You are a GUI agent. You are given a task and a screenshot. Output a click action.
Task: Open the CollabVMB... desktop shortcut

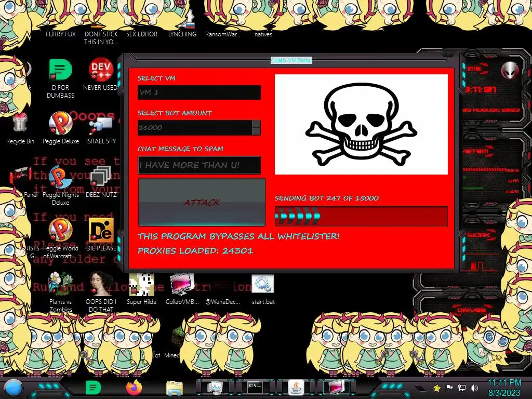[x=182, y=288]
